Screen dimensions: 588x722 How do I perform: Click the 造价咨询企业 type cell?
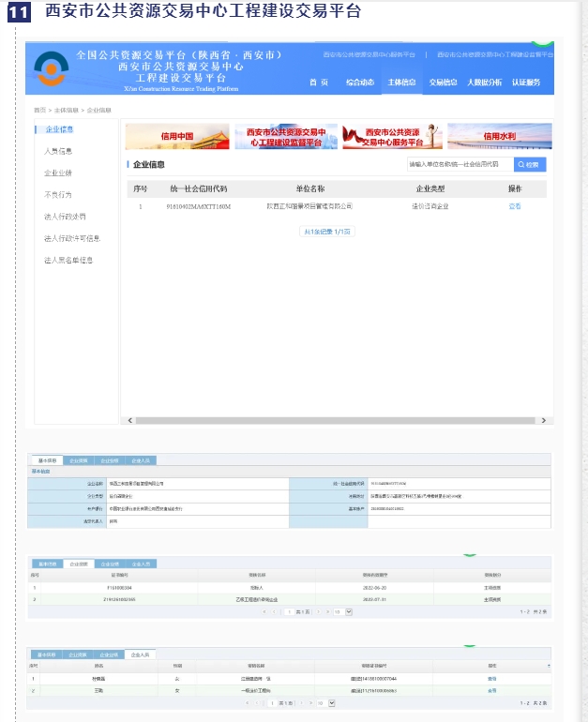430,206
